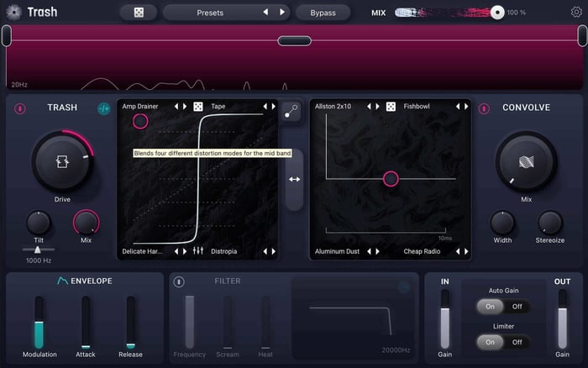The width and height of the screenshot is (588, 368).
Task: Select previous impulse for Aluminum Dust
Action: pos(369,251)
